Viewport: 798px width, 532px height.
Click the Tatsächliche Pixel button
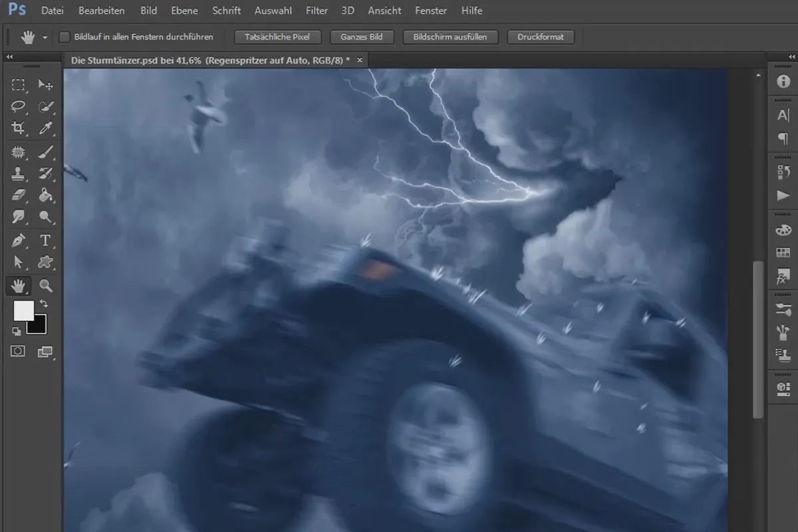278,37
